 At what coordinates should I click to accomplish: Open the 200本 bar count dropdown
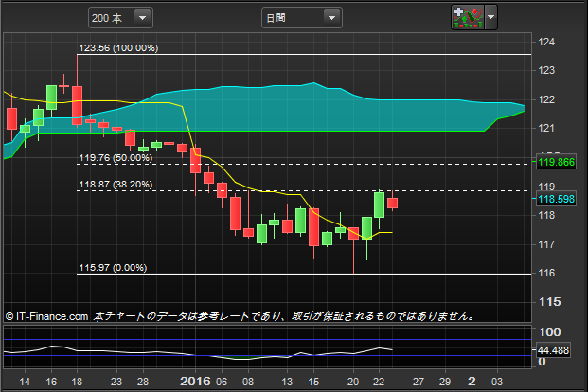tap(120, 18)
